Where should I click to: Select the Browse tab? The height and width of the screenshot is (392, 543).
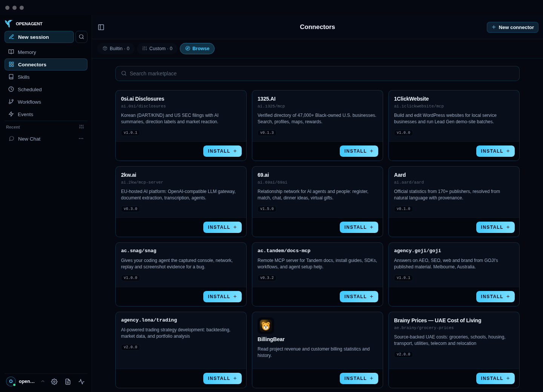pyautogui.click(x=197, y=49)
